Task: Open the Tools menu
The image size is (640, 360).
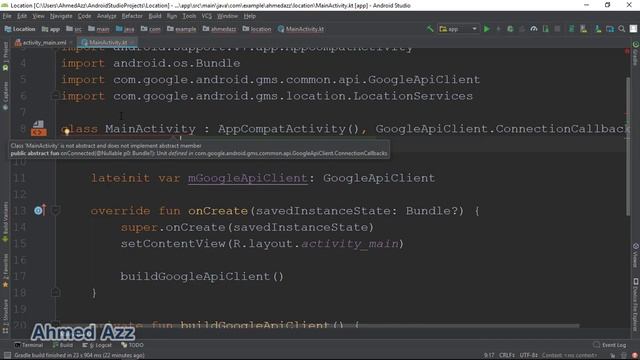Action: pyautogui.click(x=189, y=16)
